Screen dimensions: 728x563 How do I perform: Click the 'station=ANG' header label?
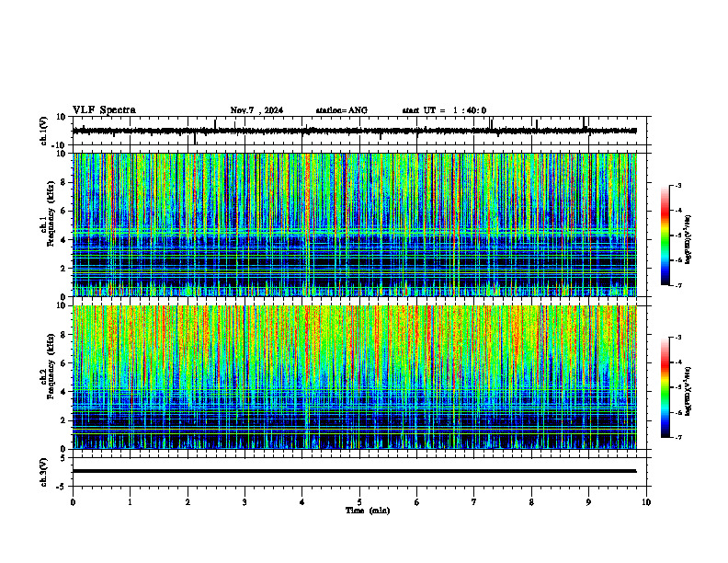pyautogui.click(x=342, y=110)
